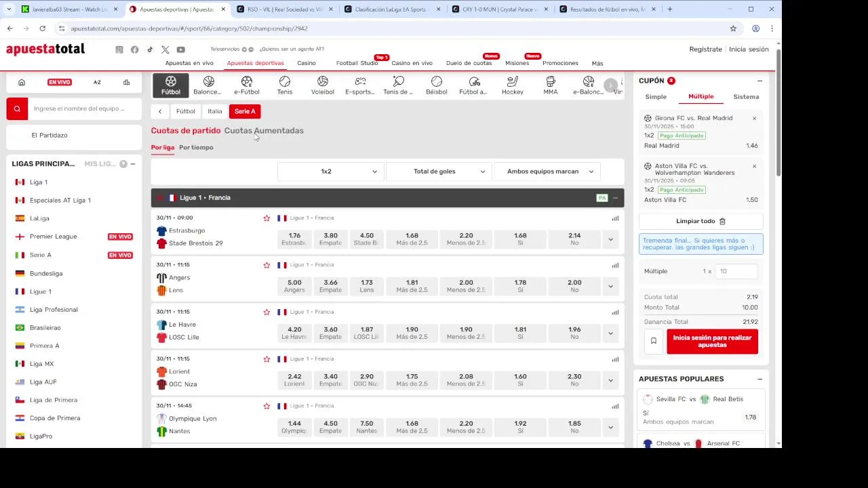Collapse the Cupón panel
The image size is (868, 488).
[759, 81]
